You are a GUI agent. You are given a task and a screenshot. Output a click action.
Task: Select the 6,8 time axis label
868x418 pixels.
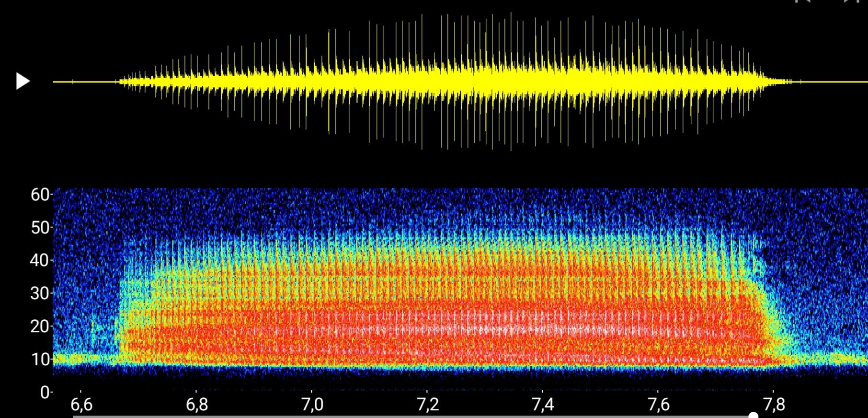point(197,405)
